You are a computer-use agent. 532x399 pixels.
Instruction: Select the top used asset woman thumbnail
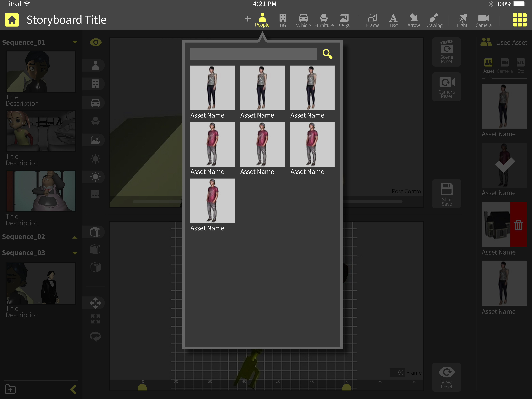(504, 106)
